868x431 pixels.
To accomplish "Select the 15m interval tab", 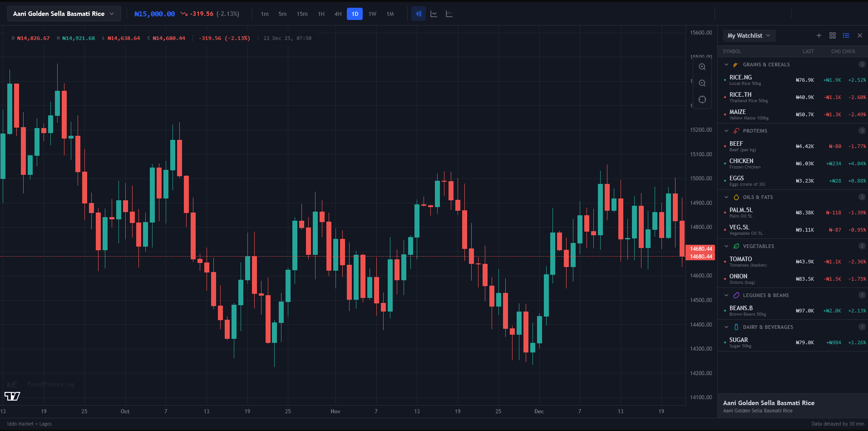I will coord(302,14).
